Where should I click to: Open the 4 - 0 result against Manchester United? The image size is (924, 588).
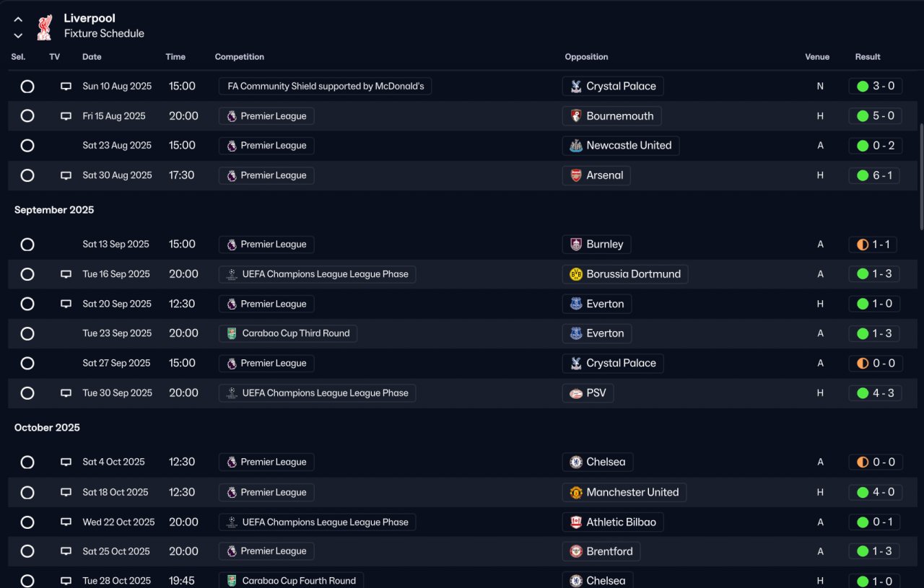click(876, 492)
